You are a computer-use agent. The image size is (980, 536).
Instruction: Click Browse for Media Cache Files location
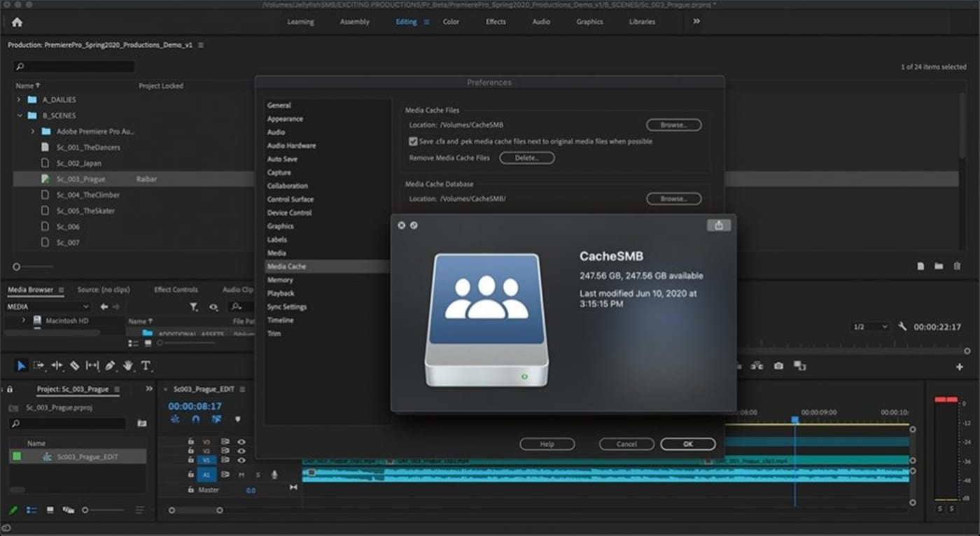click(673, 125)
